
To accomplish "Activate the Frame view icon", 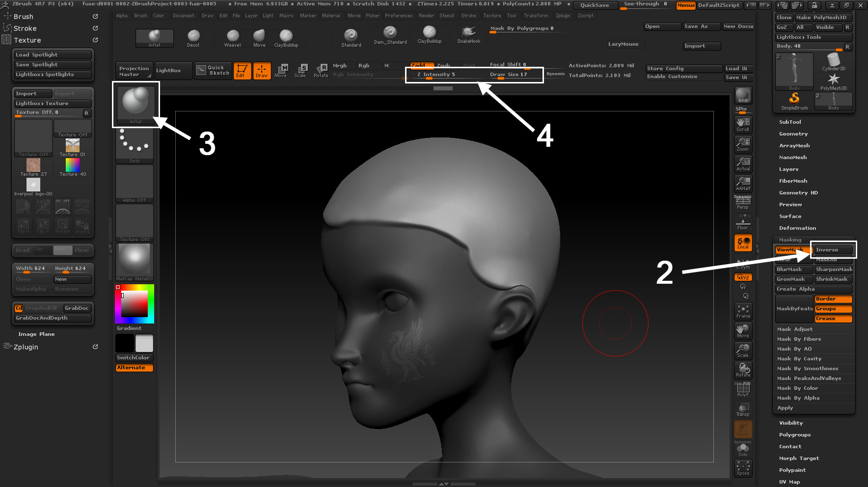I will (x=743, y=311).
